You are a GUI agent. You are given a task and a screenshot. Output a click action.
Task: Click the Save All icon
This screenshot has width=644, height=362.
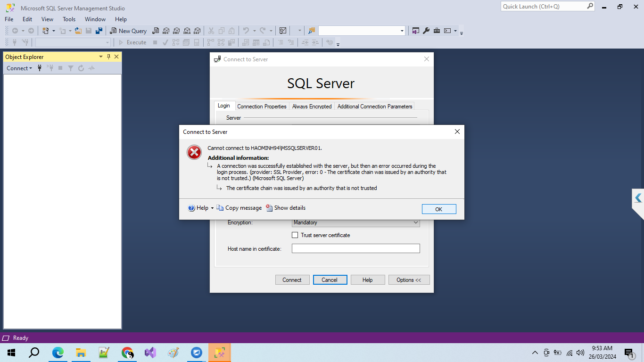[x=99, y=31]
